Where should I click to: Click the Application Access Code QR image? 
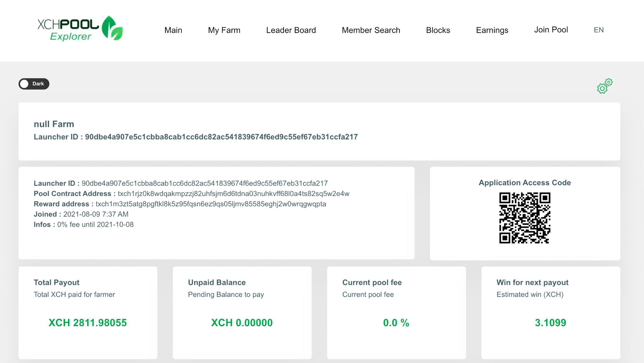pyautogui.click(x=525, y=218)
